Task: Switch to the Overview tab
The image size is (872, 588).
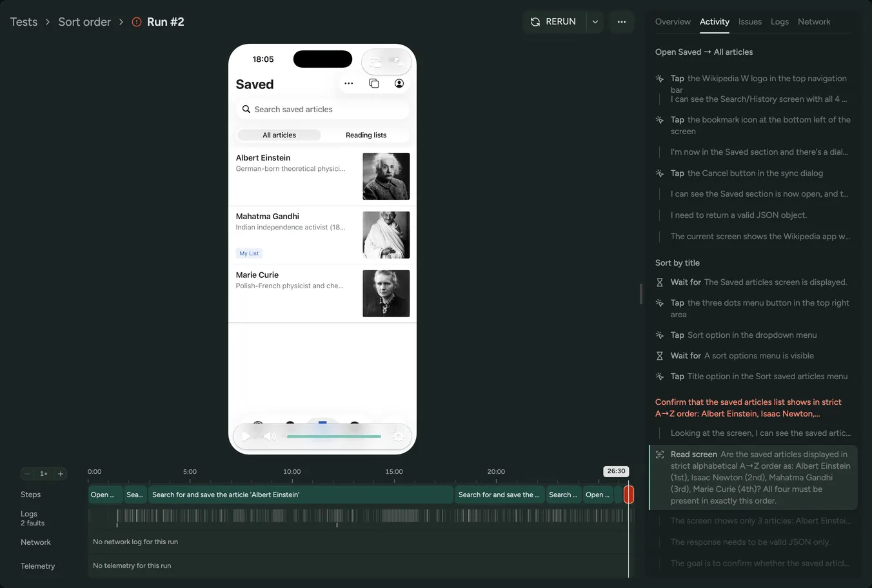Action: [673, 21]
